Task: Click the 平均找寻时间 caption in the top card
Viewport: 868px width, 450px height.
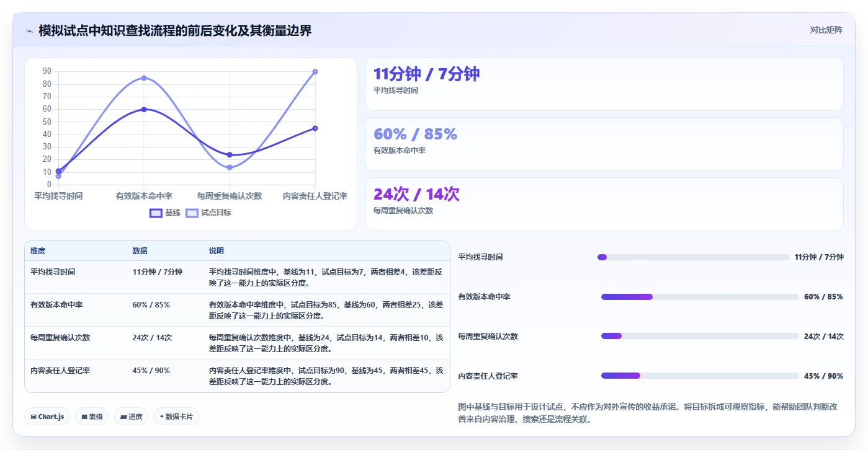Action: pos(396,90)
